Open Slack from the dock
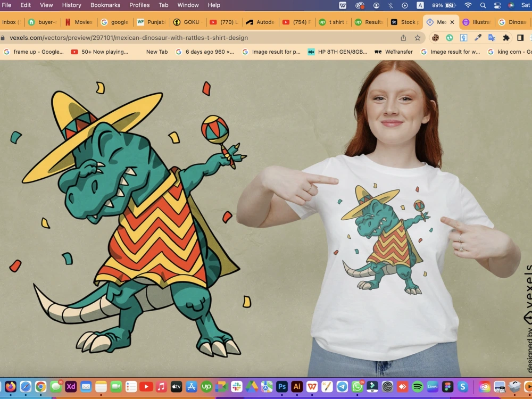Image resolution: width=532 pixels, height=399 pixels. tap(237, 386)
